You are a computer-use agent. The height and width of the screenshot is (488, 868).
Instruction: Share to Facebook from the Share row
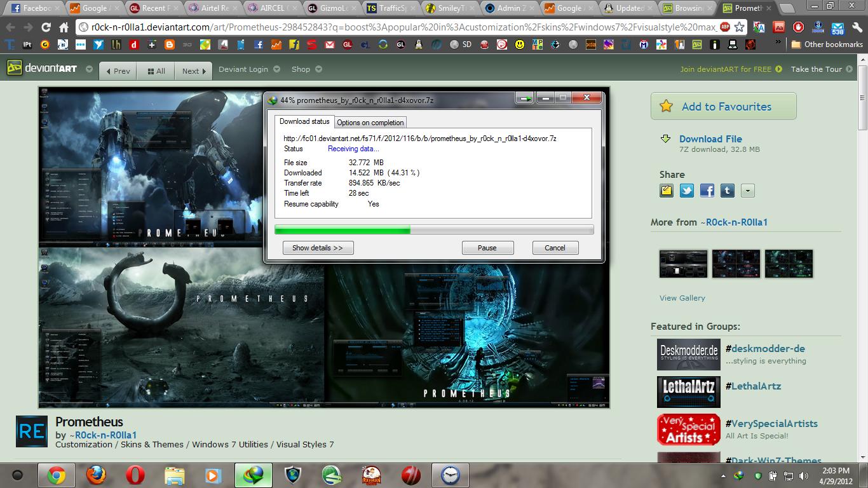point(707,191)
